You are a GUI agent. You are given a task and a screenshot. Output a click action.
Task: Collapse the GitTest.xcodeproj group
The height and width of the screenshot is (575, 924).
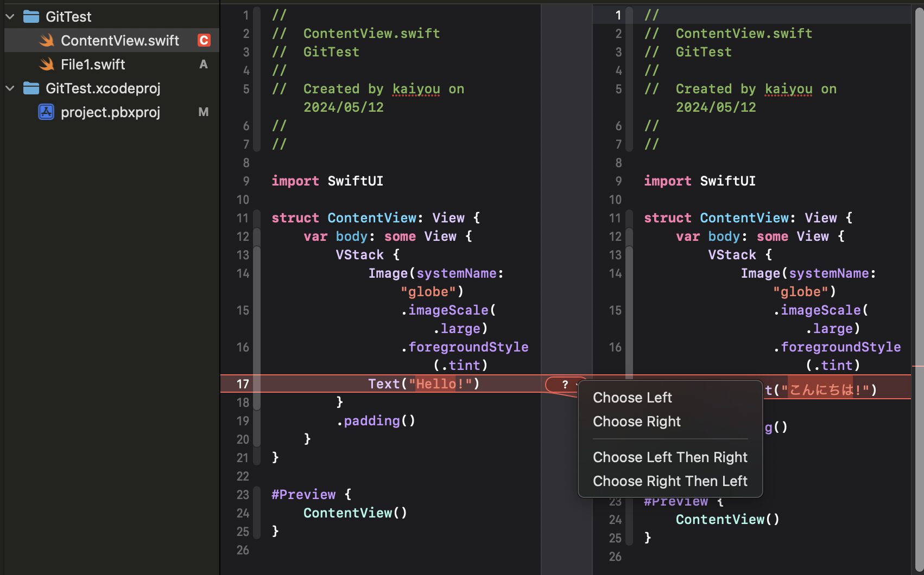click(9, 88)
